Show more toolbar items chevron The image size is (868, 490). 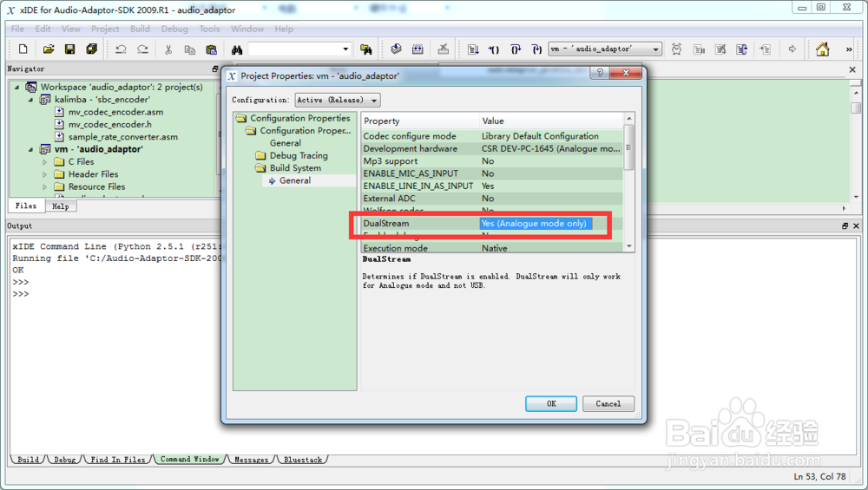[x=849, y=49]
